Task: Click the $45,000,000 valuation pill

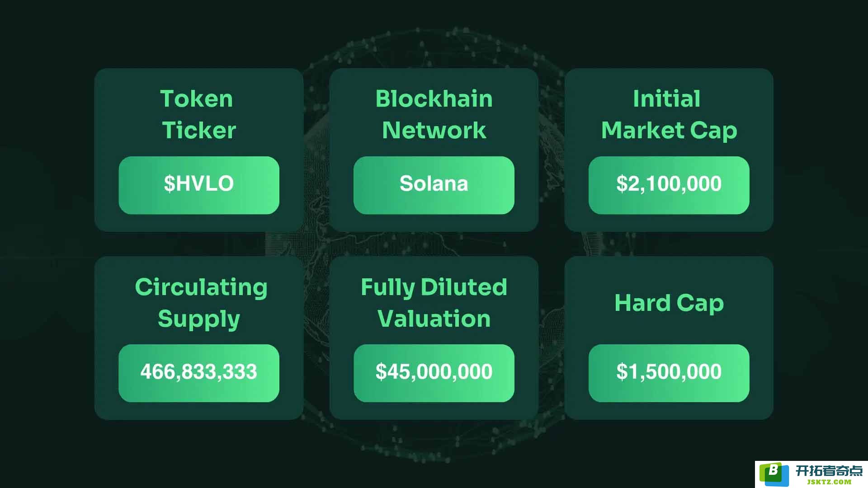Action: coord(434,373)
